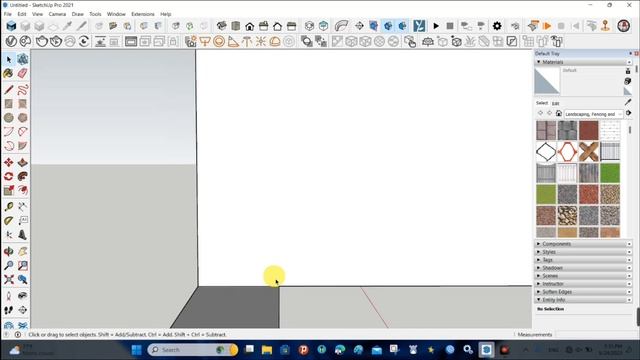640x360 pixels.
Task: Pick the solid red brick material swatch
Action: coord(589,130)
